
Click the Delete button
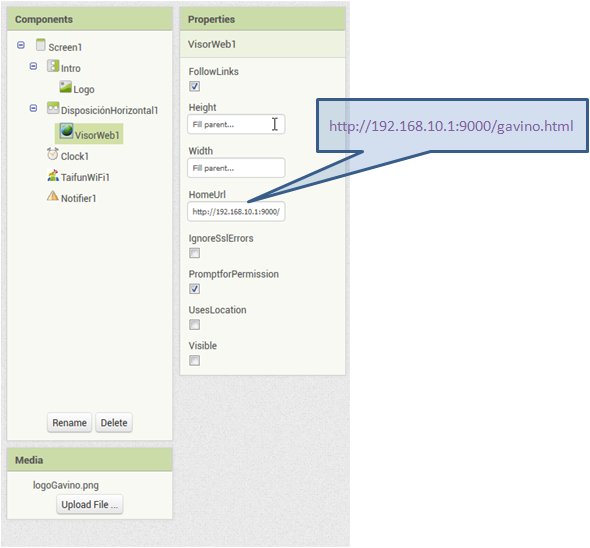[x=114, y=423]
